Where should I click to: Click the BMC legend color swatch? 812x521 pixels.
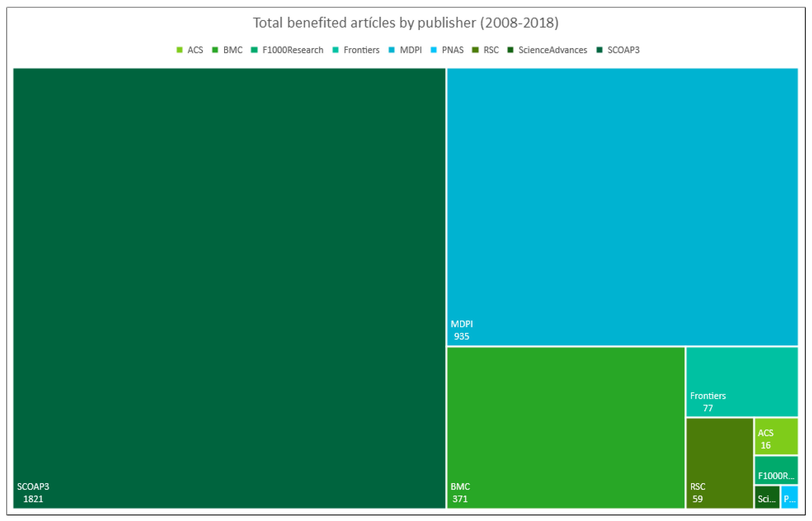215,50
